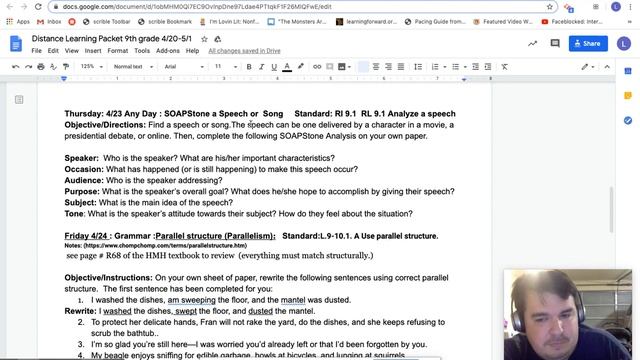The width and height of the screenshot is (640, 360).
Task: Print the document
Action: tap(41, 67)
